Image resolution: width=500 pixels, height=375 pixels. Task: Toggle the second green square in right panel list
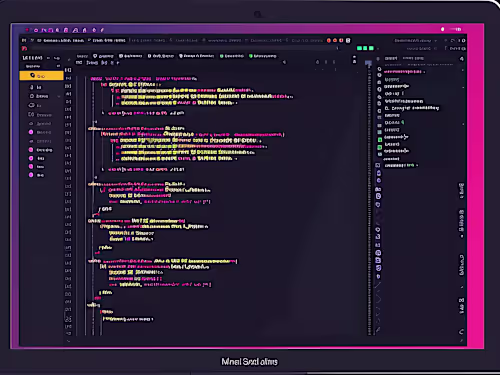pyautogui.click(x=380, y=147)
